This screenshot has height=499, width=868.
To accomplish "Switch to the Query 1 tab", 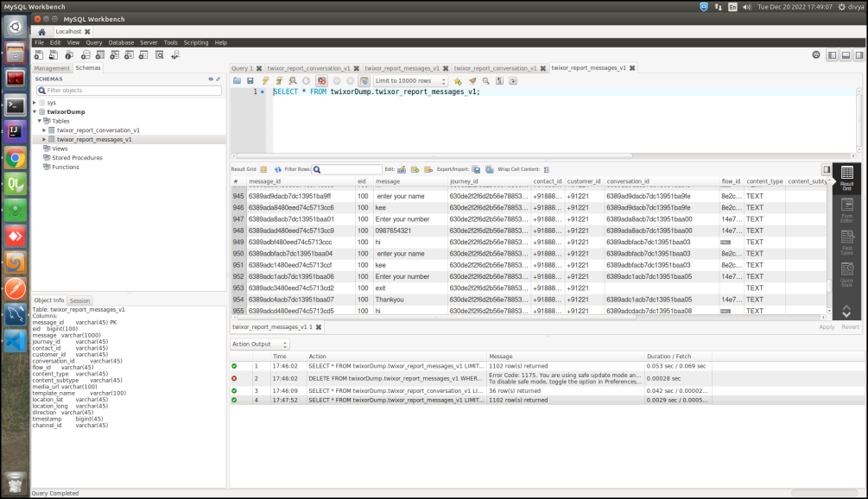I will click(x=242, y=68).
